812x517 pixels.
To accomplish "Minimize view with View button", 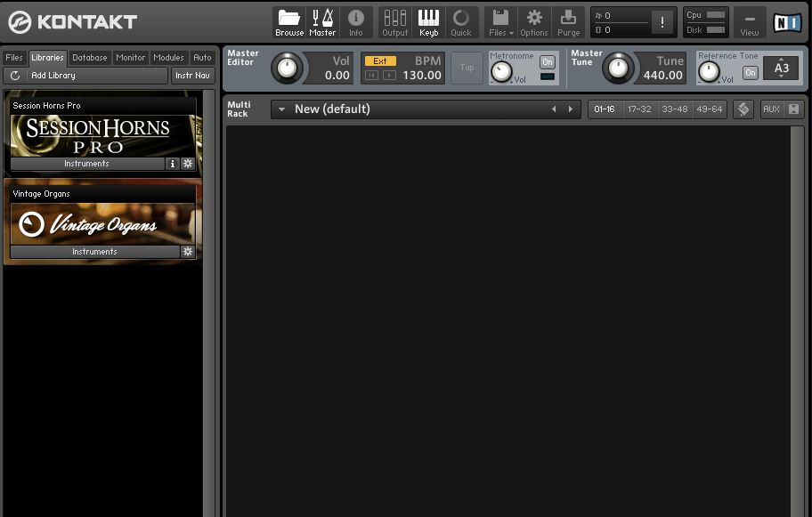I will point(750,23).
